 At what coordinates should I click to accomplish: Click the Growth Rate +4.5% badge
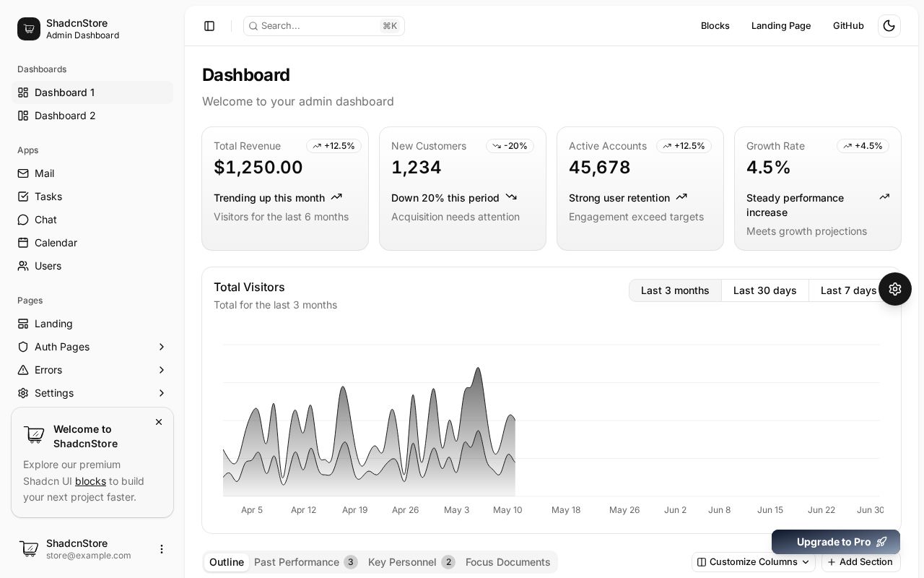(863, 146)
